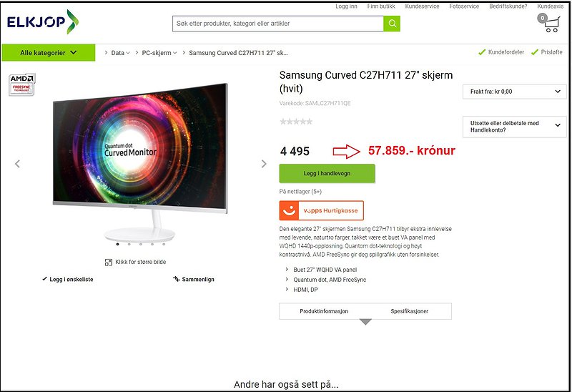Click the enlarge image icon

[x=109, y=262]
